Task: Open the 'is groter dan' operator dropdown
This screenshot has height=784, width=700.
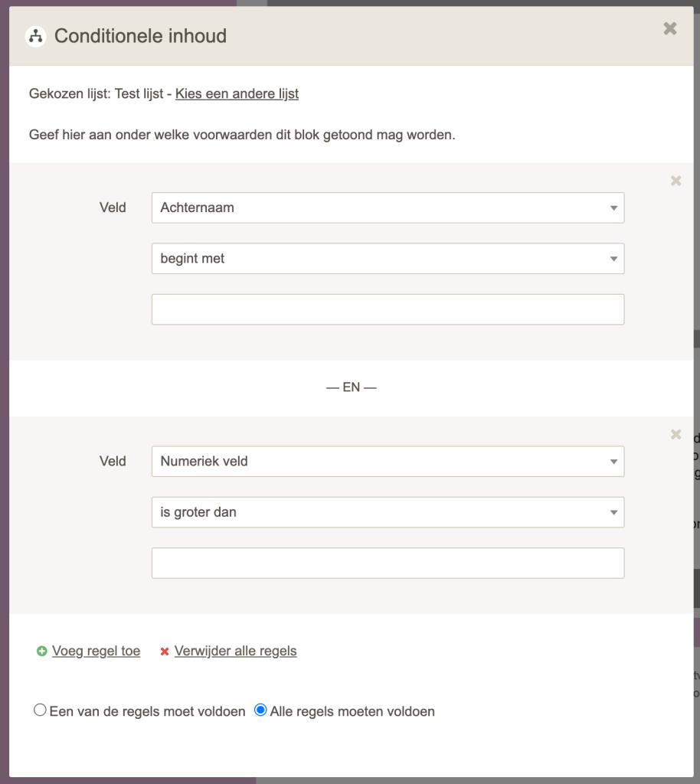Action: click(x=388, y=512)
